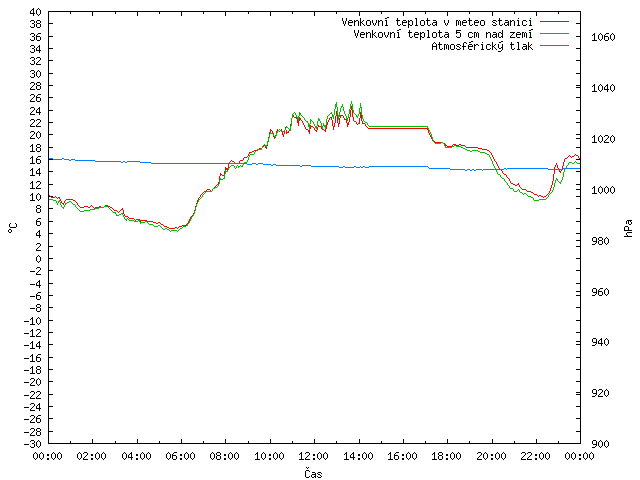Click the 'Čas' x-axis title
Screen dimensions: 640x480
313,473
